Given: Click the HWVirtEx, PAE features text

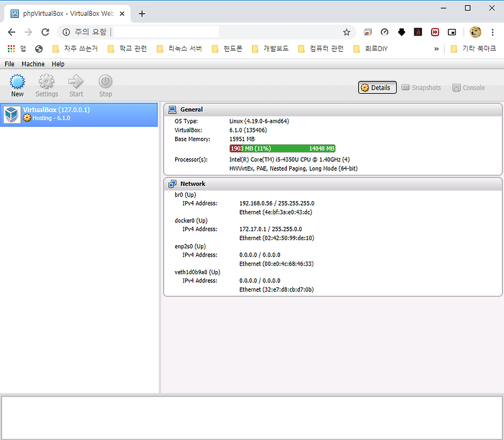Looking at the screenshot, I should click(293, 168).
